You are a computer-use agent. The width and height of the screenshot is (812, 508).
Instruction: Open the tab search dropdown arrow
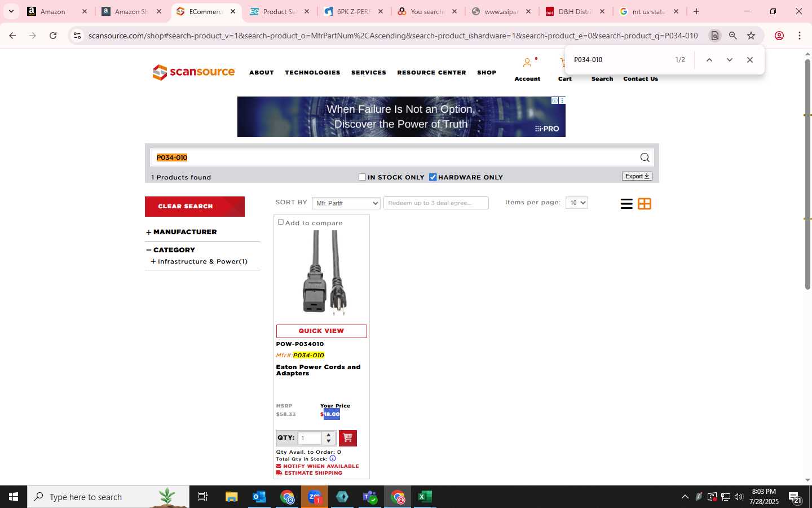(11, 11)
